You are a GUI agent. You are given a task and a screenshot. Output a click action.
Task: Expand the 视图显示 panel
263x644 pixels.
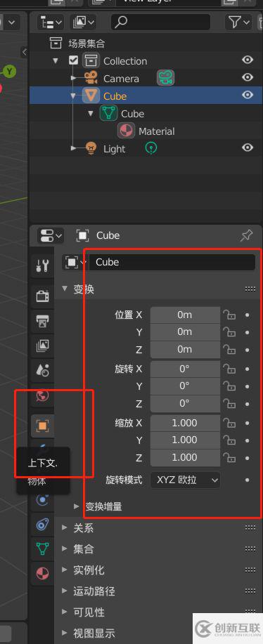click(64, 633)
